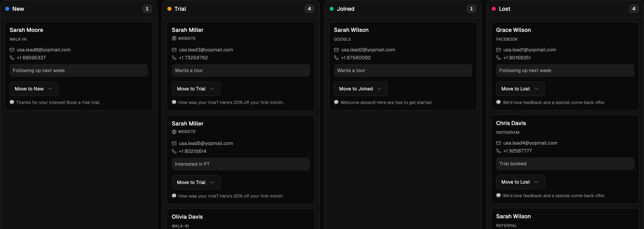Click speech bubble icon on usa.lead3 card's trial message
644x229 pixels.
174,102
